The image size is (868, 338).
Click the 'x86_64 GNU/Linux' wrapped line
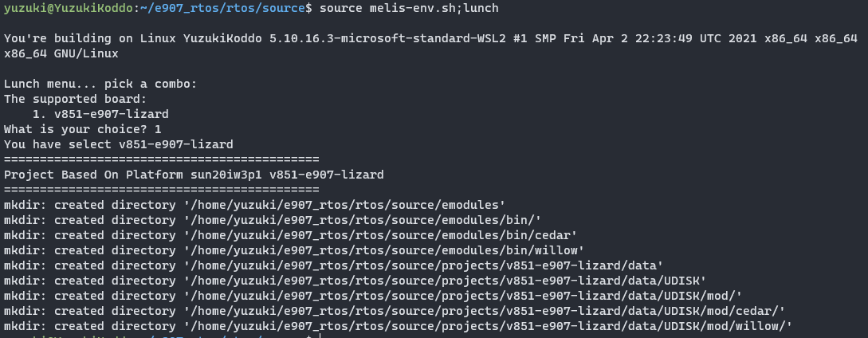(61, 53)
